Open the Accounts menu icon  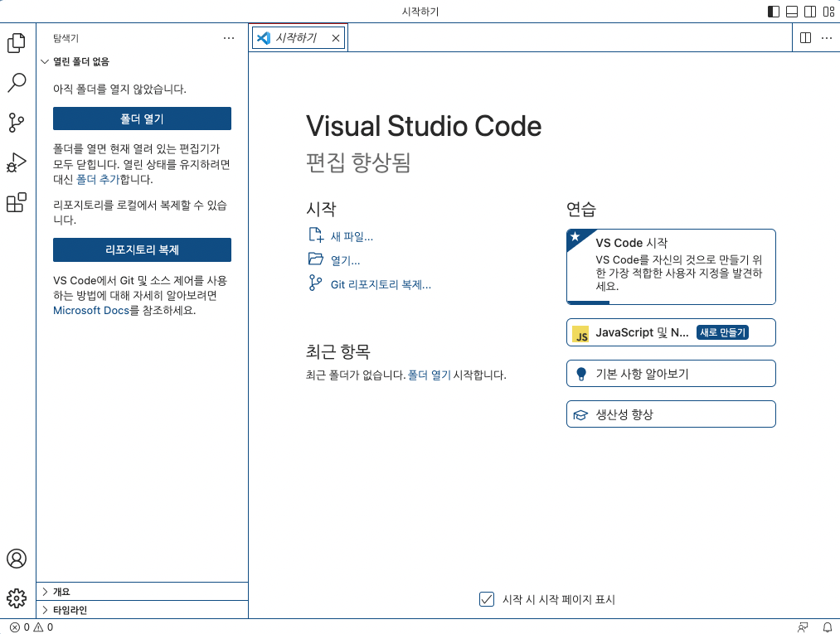tap(17, 559)
